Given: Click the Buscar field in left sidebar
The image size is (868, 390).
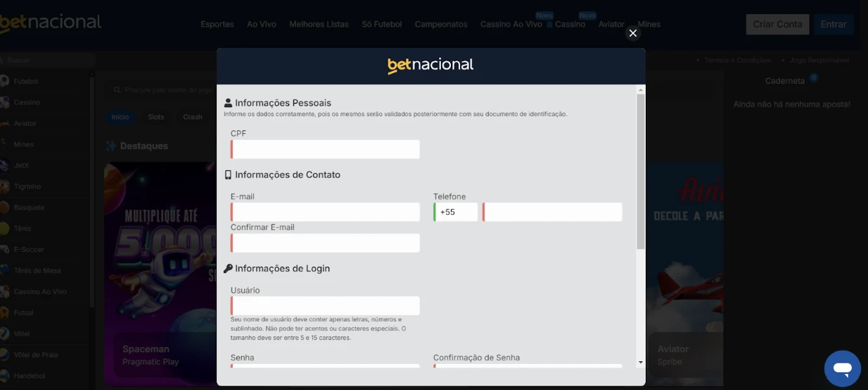Looking at the screenshot, I should [x=46, y=61].
